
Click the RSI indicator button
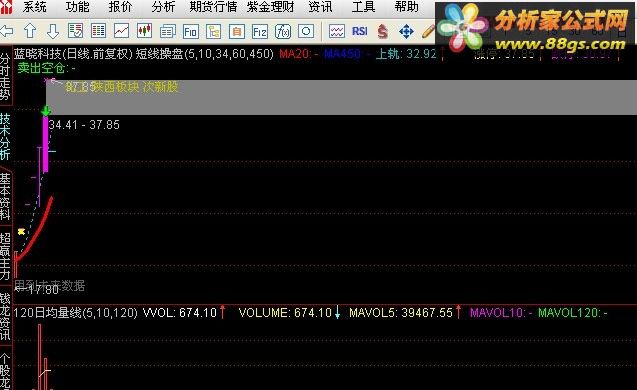click(360, 31)
